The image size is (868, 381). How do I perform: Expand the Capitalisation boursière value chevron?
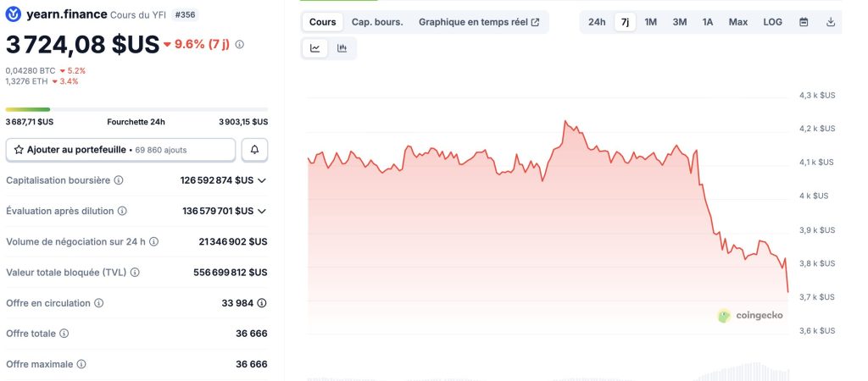point(262,180)
